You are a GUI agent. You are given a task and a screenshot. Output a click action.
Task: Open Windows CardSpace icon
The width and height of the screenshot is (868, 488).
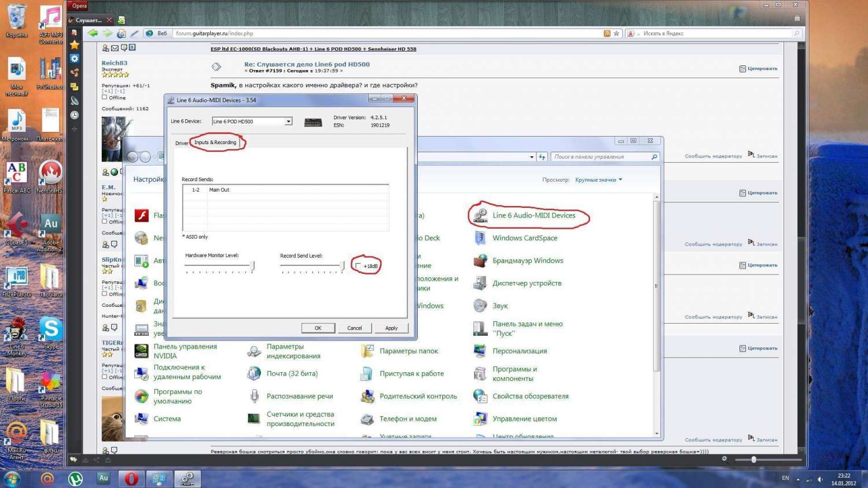[524, 238]
